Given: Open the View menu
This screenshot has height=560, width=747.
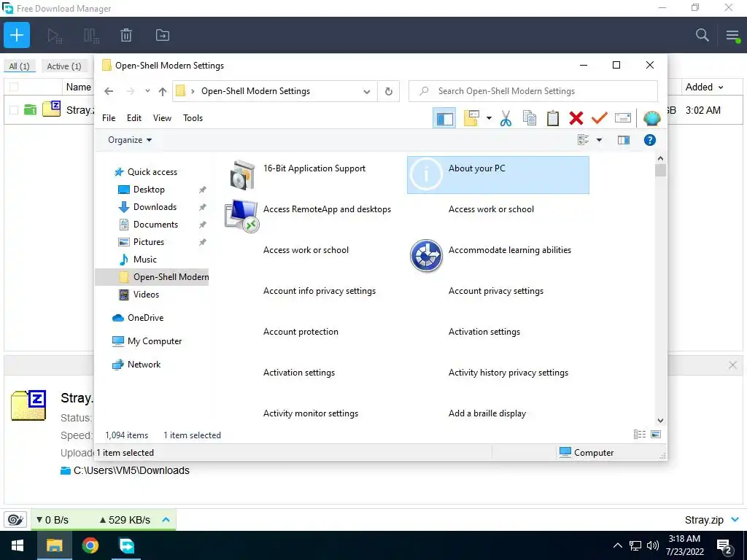Looking at the screenshot, I should click(162, 118).
